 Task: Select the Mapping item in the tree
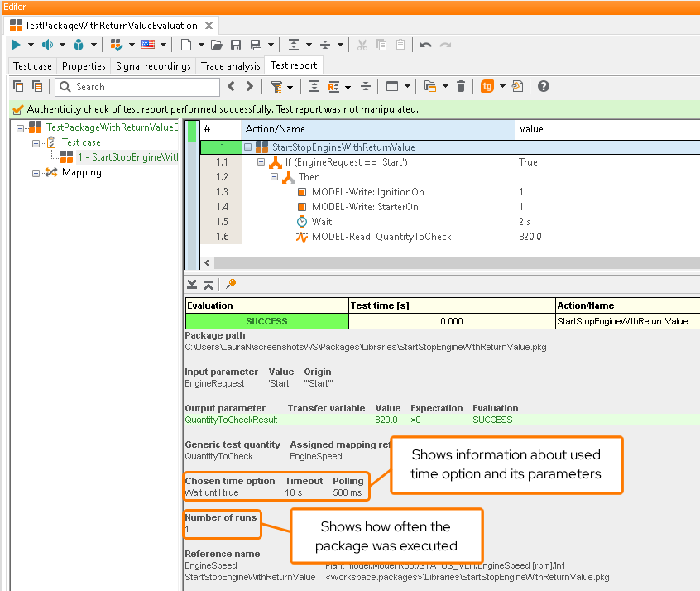(82, 172)
